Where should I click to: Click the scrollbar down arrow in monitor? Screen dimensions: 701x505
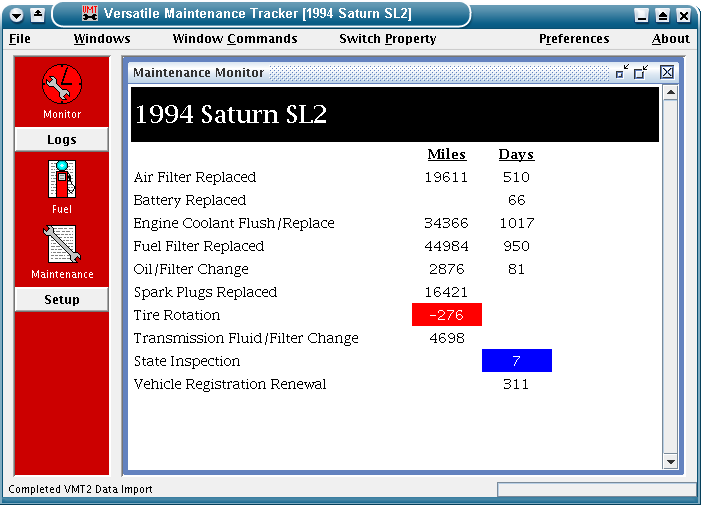coord(671,462)
